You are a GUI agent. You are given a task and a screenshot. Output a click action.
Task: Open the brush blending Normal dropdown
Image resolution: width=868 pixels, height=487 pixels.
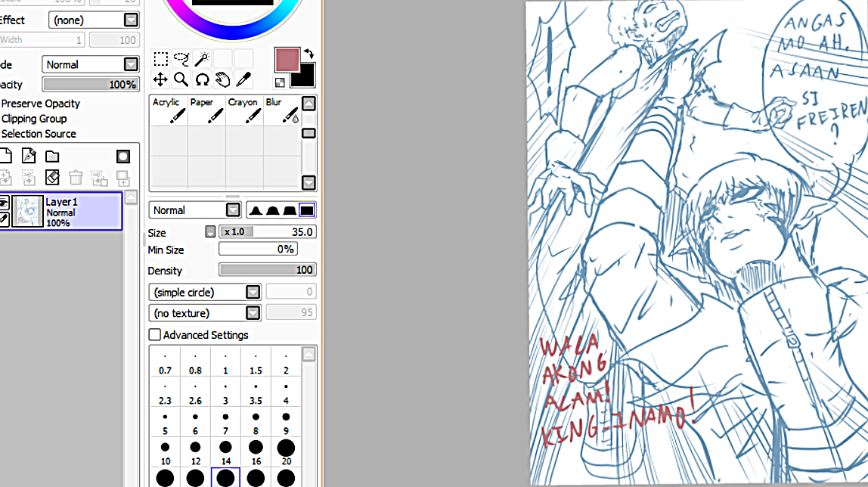pos(194,210)
